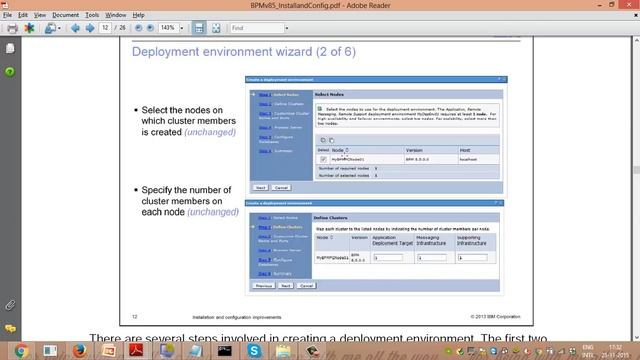The image size is (640, 360).
Task: Click the '(unchanged)' text after 'each node'
Action: 213,212
